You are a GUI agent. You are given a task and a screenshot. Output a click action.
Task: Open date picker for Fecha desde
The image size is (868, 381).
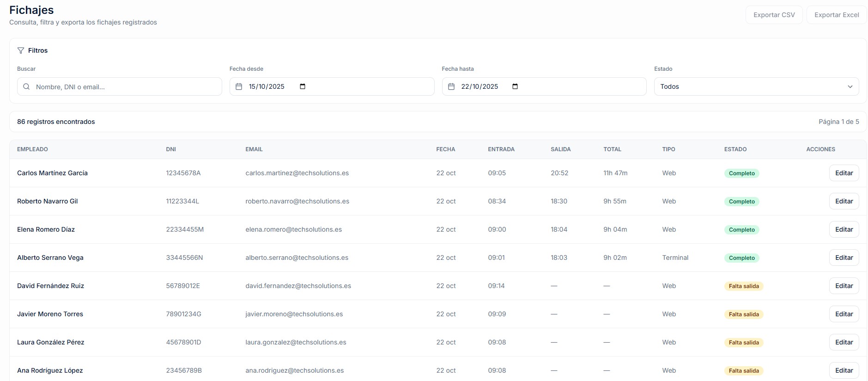click(303, 86)
